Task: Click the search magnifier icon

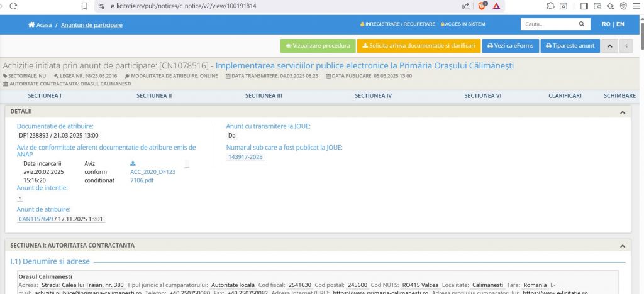Action: [x=582, y=24]
